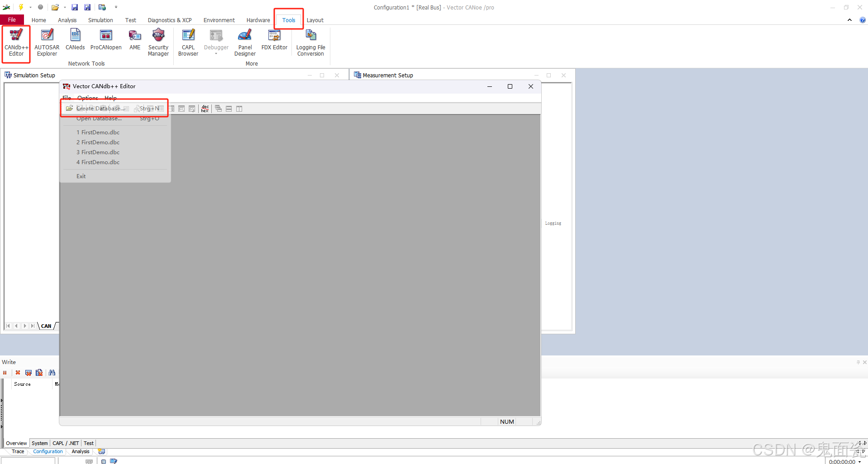The image size is (868, 464).
Task: Open the CANeds tool
Action: tap(75, 40)
